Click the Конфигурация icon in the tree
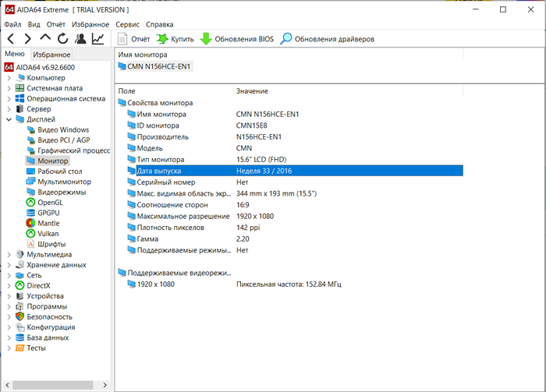Screen dimensions: 546x392 pyautogui.click(x=19, y=327)
